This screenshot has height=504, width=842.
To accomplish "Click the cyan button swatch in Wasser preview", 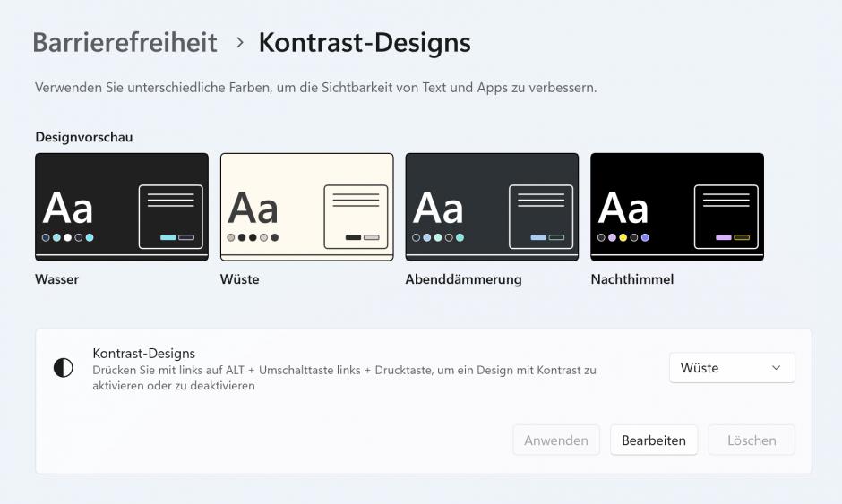I will pos(168,237).
